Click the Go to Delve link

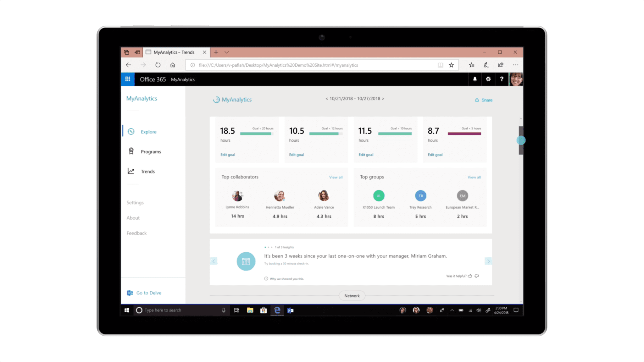coord(144,293)
